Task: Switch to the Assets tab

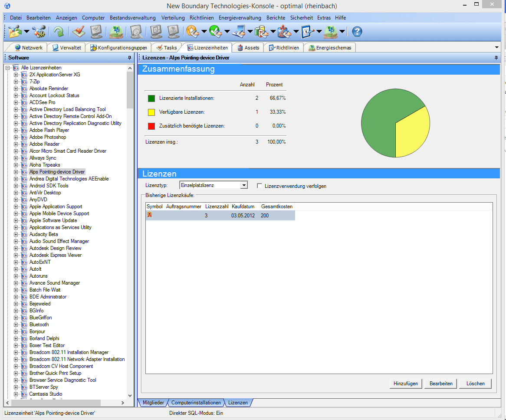Action: click(x=248, y=48)
